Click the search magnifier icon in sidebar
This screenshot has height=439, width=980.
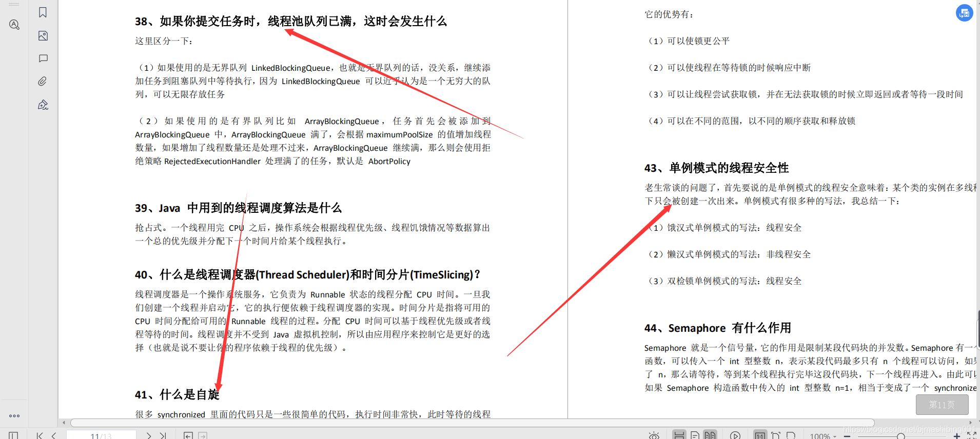14,24
